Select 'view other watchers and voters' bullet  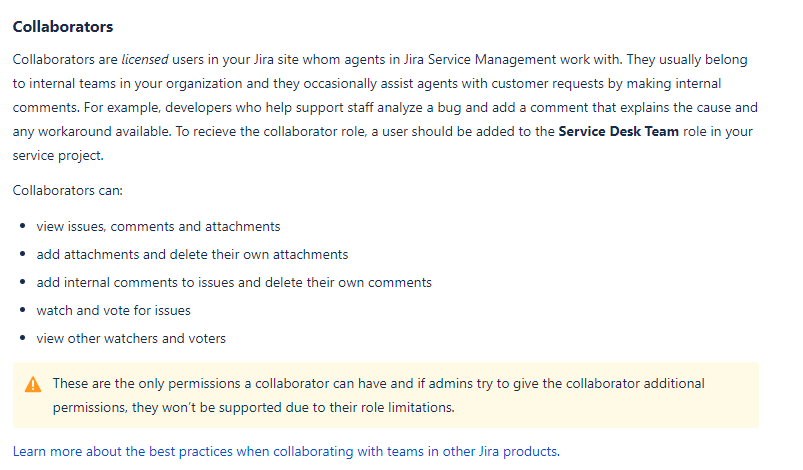[131, 338]
